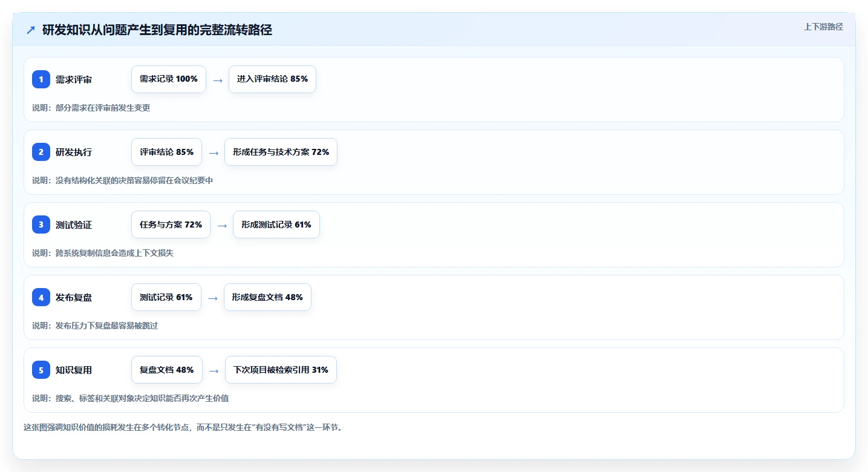Click the 任务与方案 72% chip
The width and height of the screenshot is (868, 472).
[x=171, y=225]
